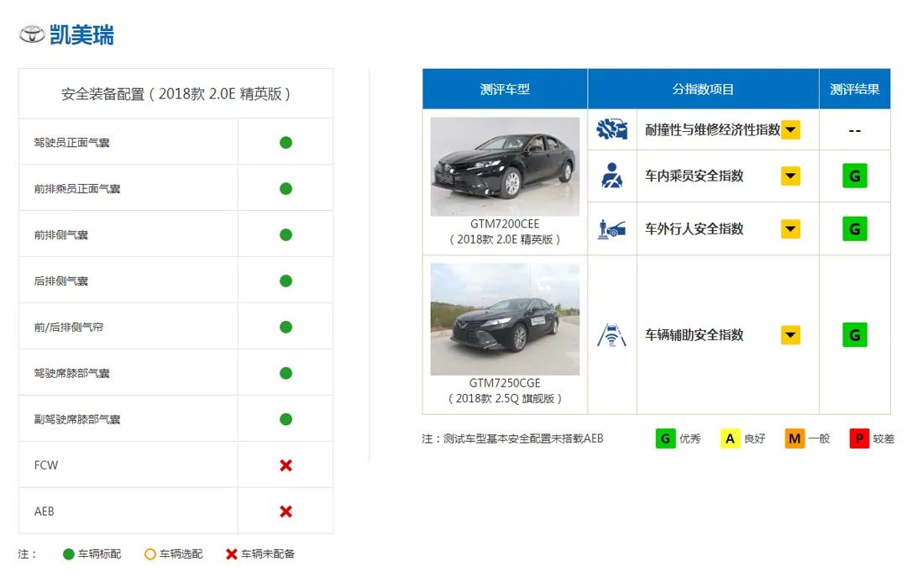Image resolution: width=907 pixels, height=588 pixels.
Task: Click the 测评车型 column header
Action: 505,89
